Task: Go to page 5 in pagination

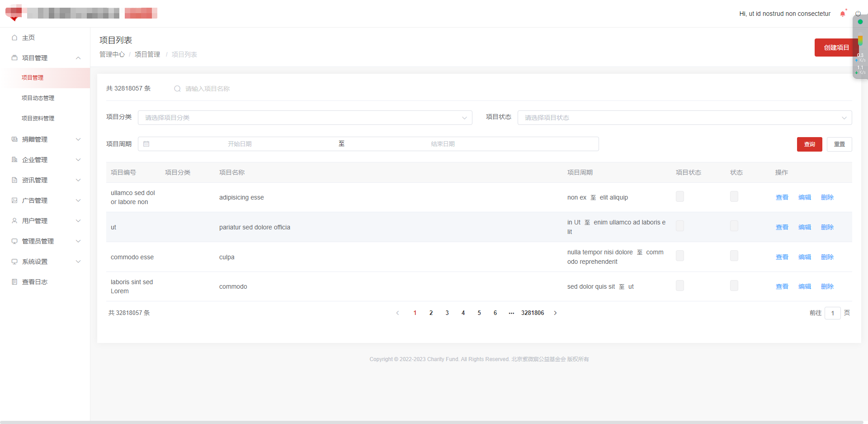Action: [x=479, y=313]
